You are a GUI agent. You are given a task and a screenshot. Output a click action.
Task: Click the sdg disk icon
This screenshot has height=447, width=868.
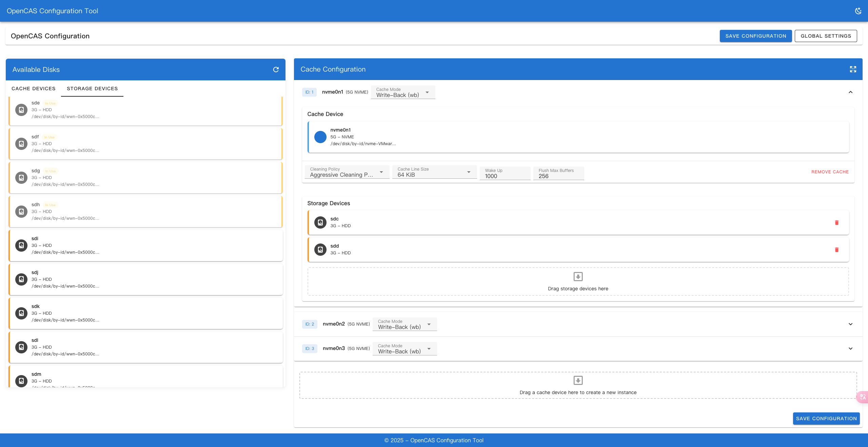21,178
